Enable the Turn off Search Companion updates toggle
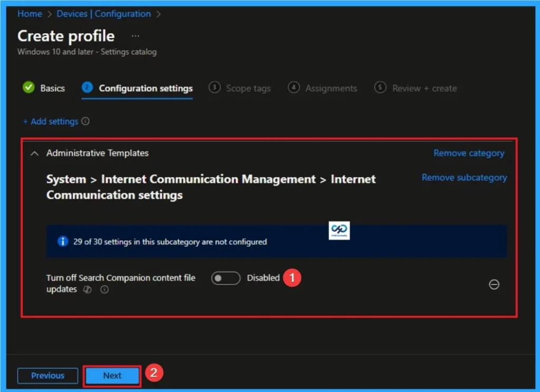Screen dimensions: 540x392 [x=225, y=278]
